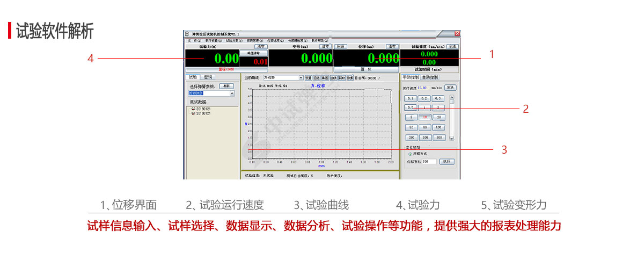Click the down arrow of the speed list scrollbar
This screenshot has height=267, width=644.
point(451,138)
